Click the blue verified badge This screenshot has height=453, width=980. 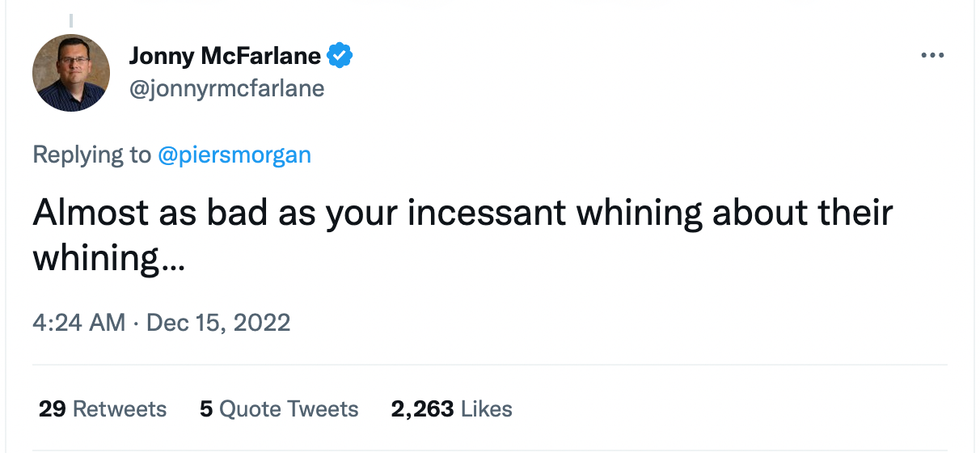click(x=340, y=57)
